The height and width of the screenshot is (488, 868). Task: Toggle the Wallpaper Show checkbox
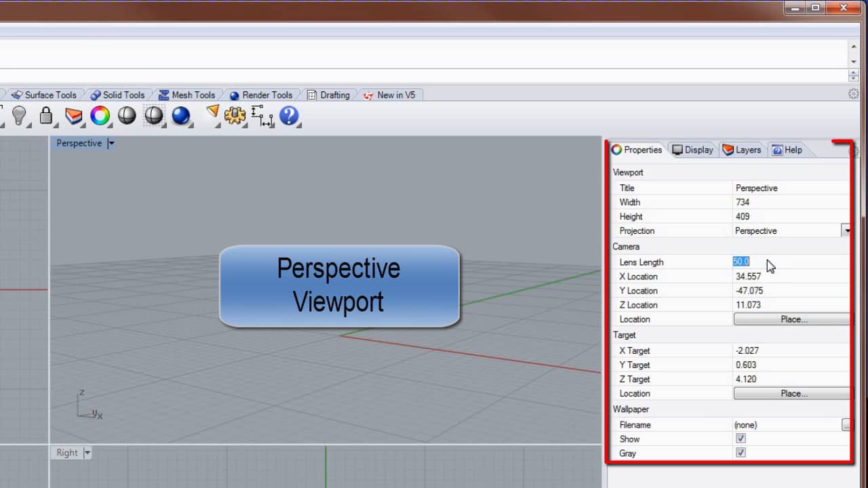[x=741, y=439]
